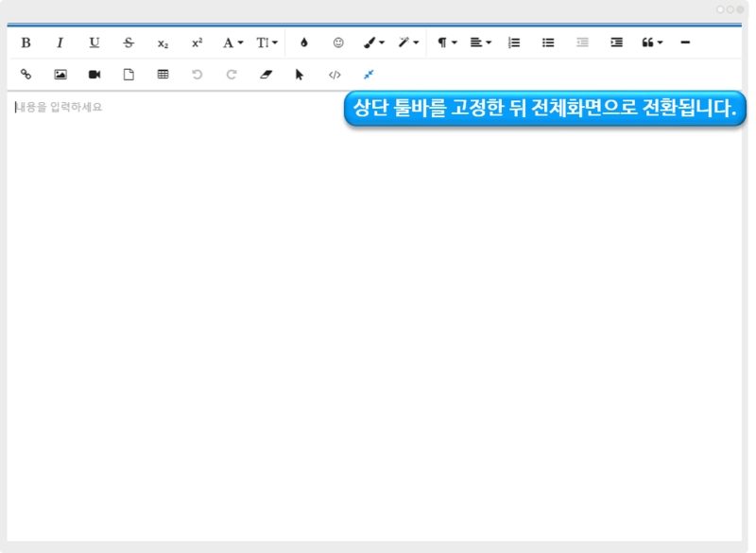Open the quote dropdown

[652, 43]
